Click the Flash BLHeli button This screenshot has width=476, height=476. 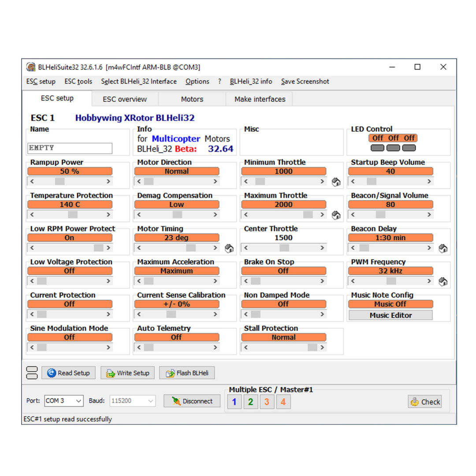click(187, 373)
